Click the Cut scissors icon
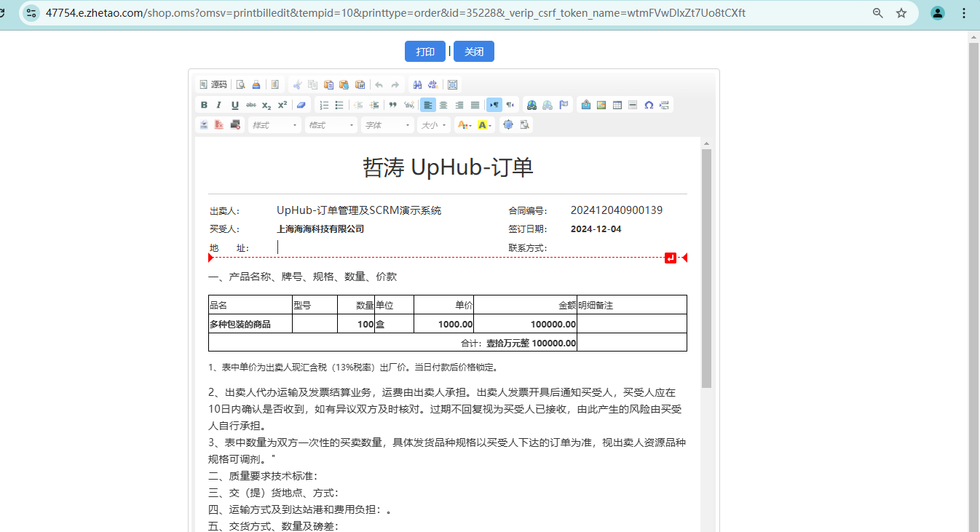 point(297,84)
